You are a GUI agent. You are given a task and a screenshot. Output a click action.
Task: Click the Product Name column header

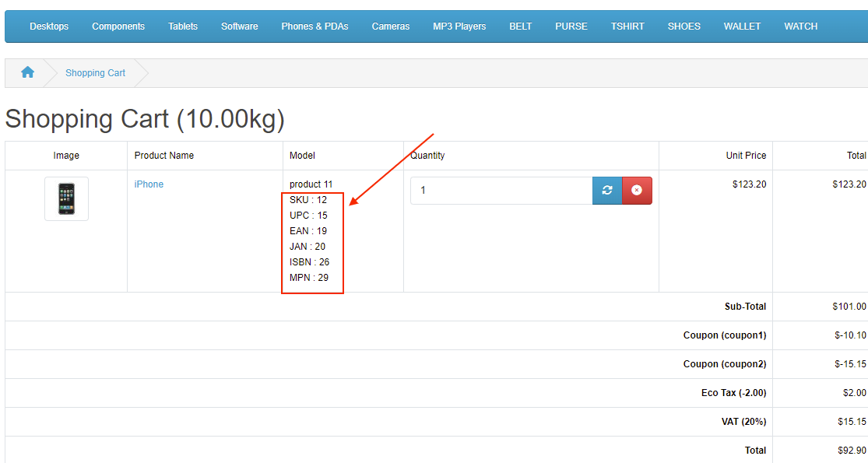(163, 156)
